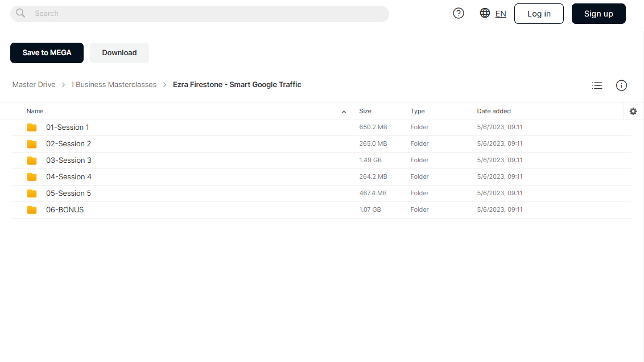Click the globe language icon

coord(485,13)
